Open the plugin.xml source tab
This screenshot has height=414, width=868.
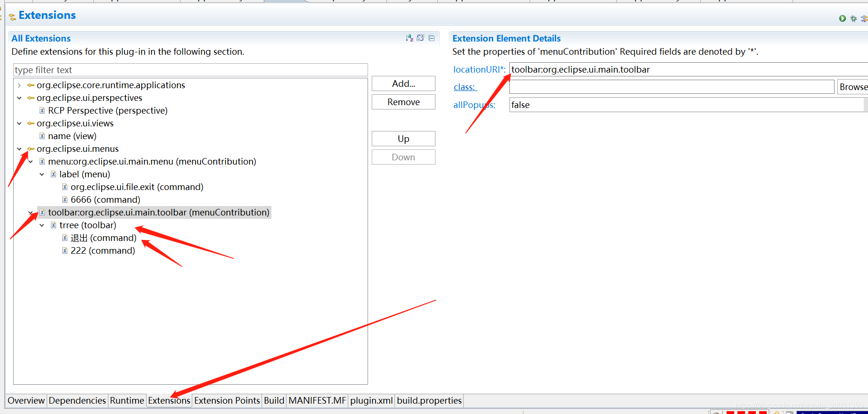[x=371, y=400]
